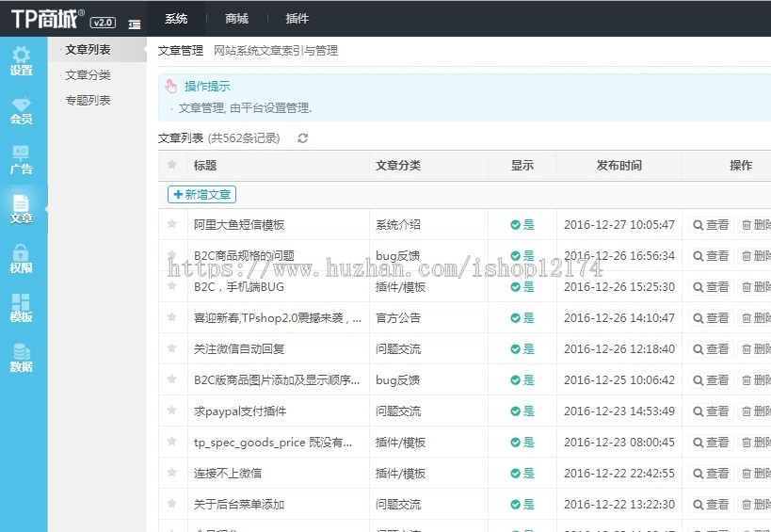Toggle 显示 status for tp_spec_goods_price

522,442
